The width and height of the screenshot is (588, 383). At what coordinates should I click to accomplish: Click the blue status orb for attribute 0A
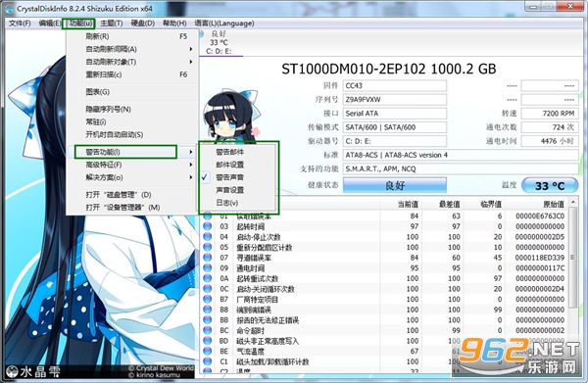208,278
